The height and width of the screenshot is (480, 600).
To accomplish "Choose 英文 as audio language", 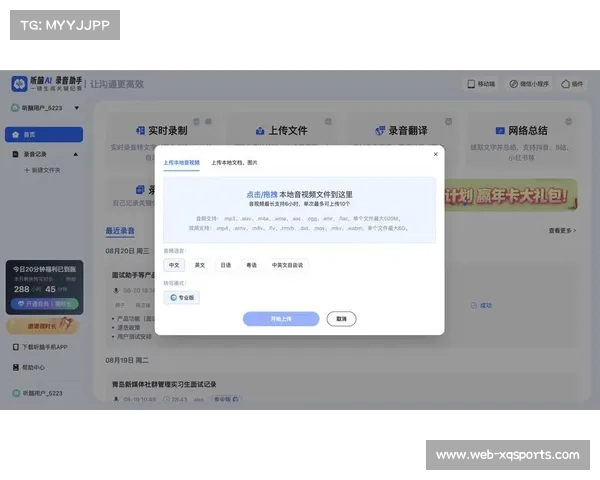I will point(200,265).
